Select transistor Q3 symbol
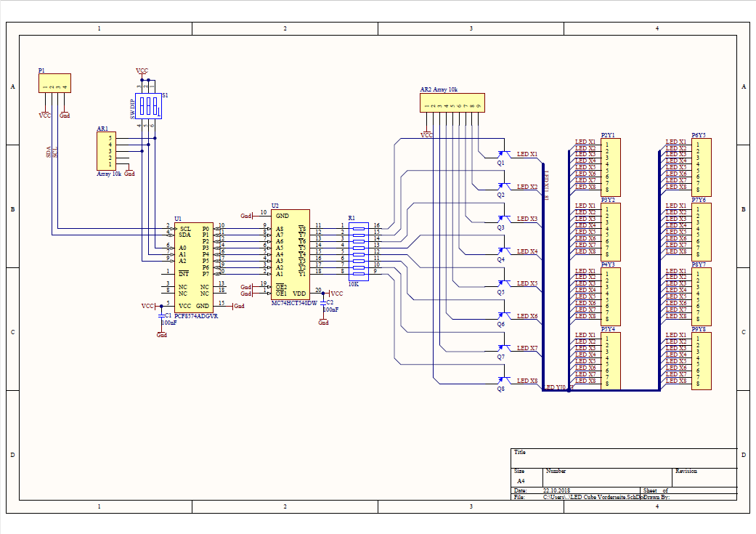The height and width of the screenshot is (534, 756). coord(503,219)
